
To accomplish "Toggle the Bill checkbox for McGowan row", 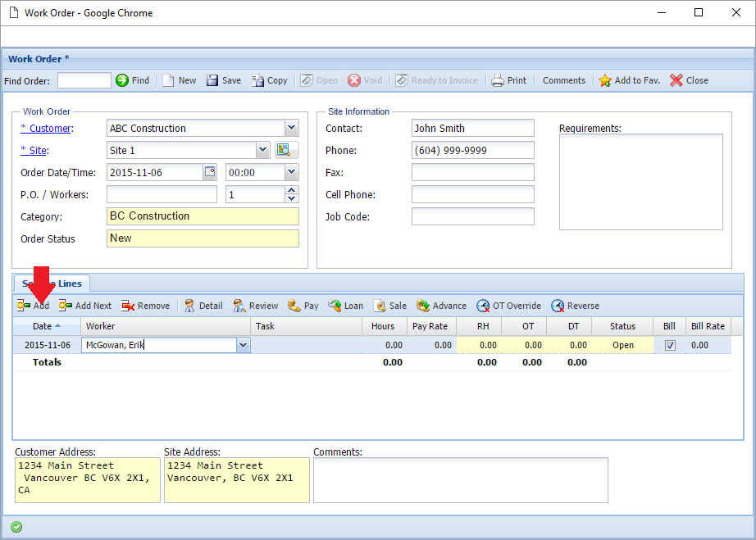I will click(x=670, y=346).
